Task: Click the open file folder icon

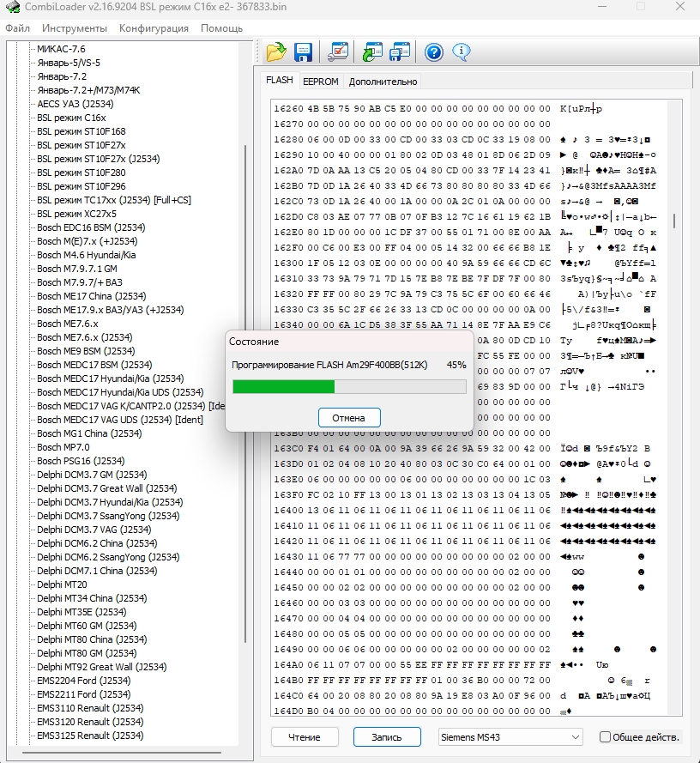Action: click(x=275, y=52)
